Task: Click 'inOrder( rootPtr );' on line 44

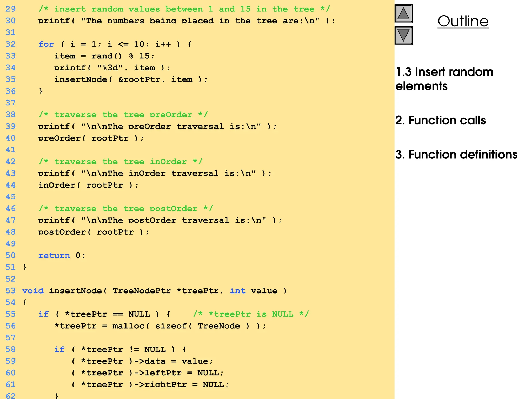Action: pos(88,185)
